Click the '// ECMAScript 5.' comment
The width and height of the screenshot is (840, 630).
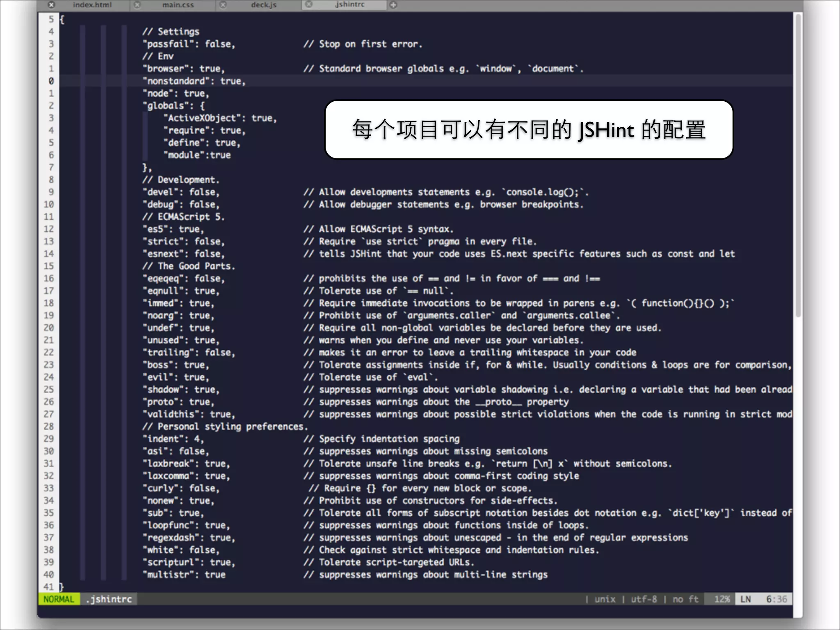point(183,217)
